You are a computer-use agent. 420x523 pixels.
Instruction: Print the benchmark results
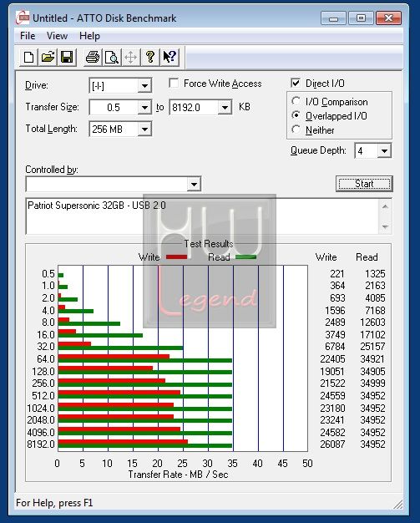[93, 58]
